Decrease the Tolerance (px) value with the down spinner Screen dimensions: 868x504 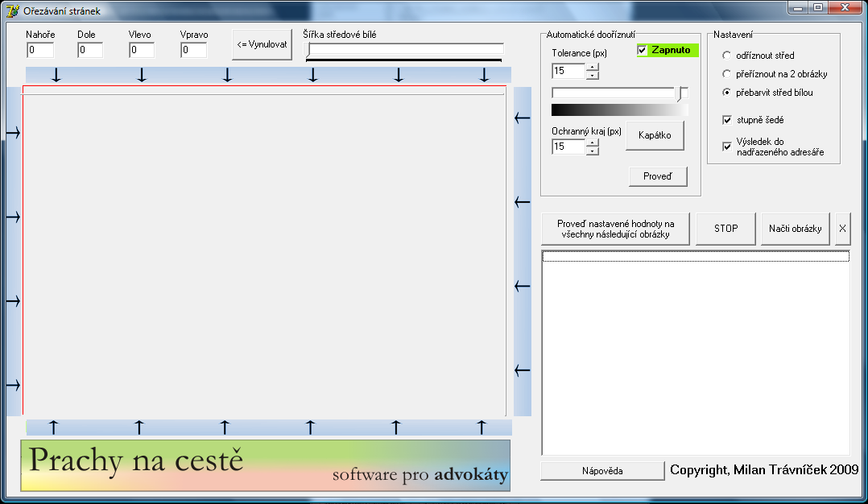[x=593, y=75]
